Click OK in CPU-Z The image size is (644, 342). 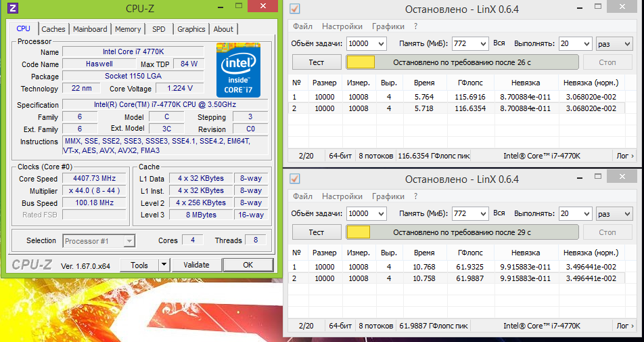pyautogui.click(x=248, y=265)
